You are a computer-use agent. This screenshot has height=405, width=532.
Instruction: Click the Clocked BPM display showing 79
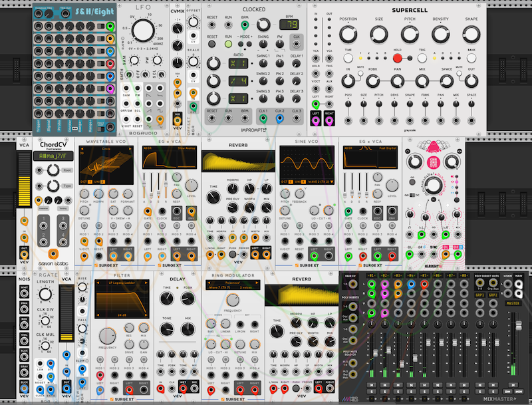(x=287, y=25)
